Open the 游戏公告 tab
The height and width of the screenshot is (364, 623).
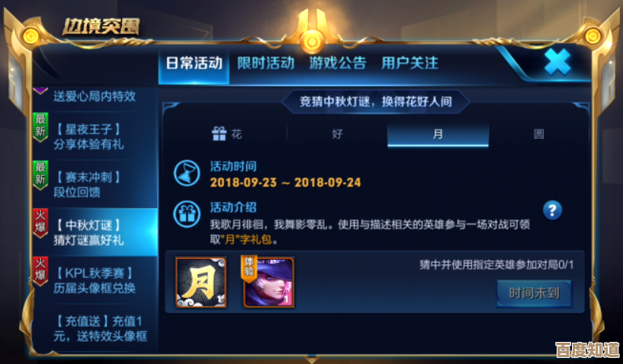338,63
